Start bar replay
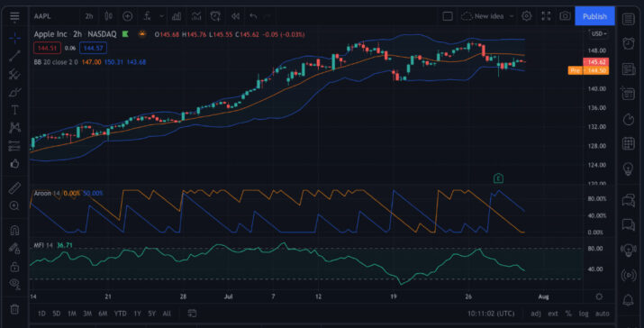 [235, 16]
